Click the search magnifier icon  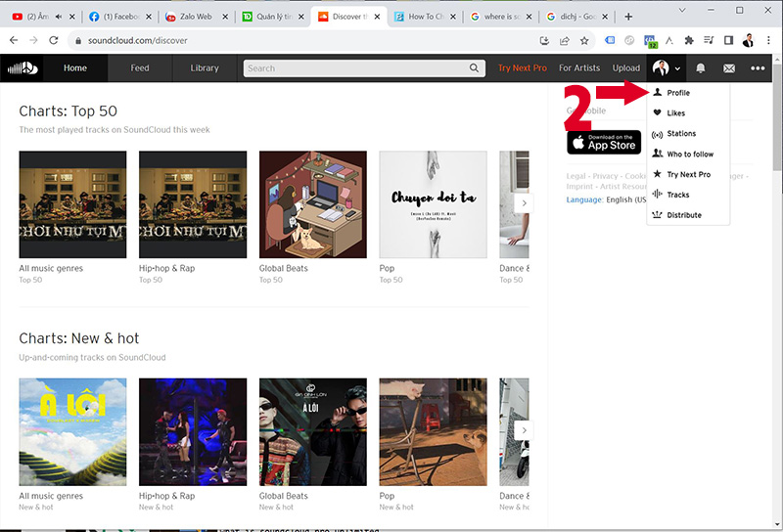[475, 68]
